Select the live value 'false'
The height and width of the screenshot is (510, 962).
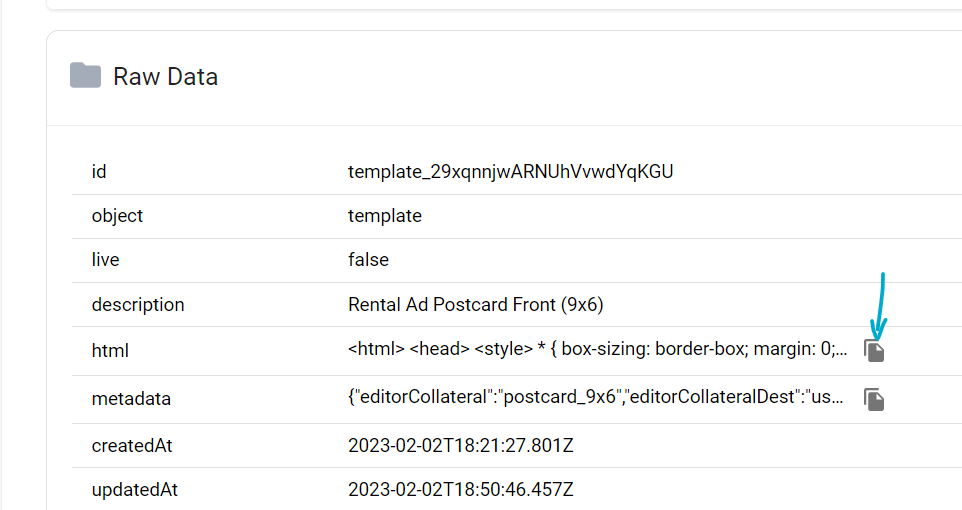[368, 260]
